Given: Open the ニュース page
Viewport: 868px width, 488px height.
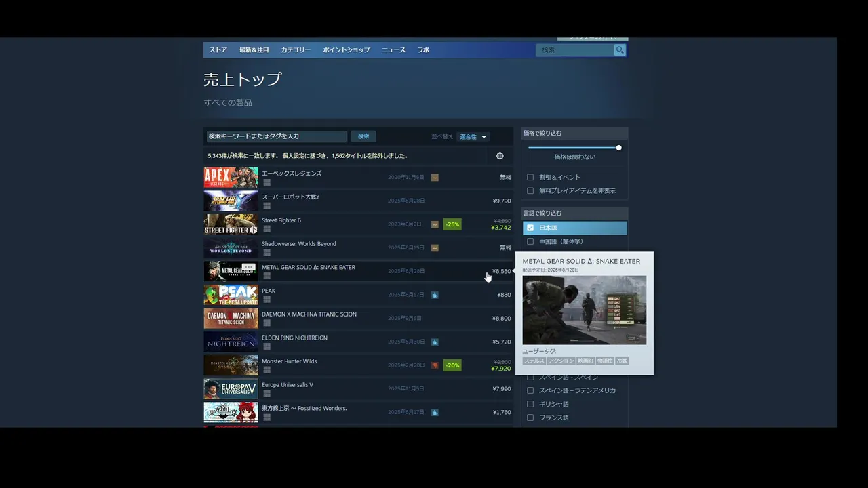Looking at the screenshot, I should pos(393,50).
